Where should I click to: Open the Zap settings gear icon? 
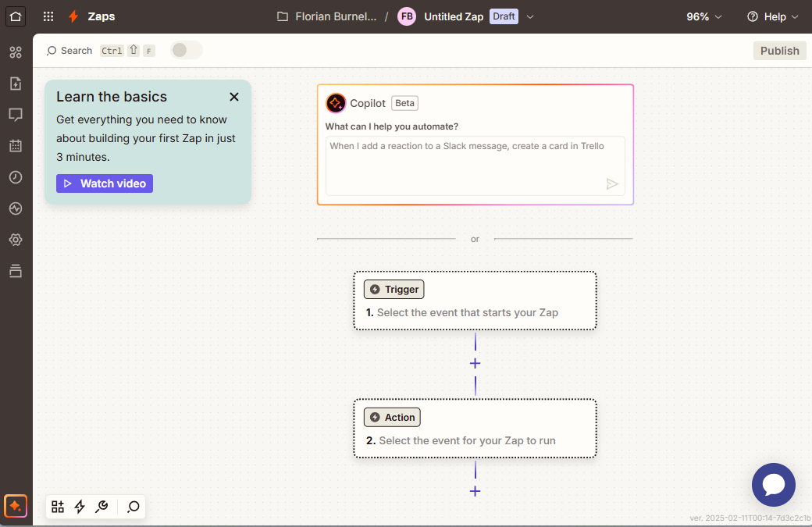coord(16,240)
